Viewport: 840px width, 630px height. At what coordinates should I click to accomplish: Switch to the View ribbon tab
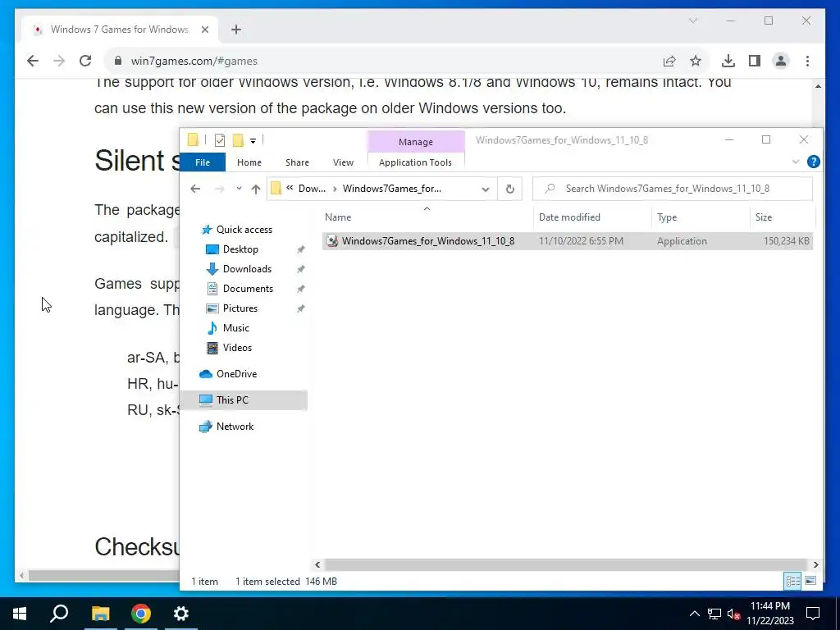click(x=343, y=162)
